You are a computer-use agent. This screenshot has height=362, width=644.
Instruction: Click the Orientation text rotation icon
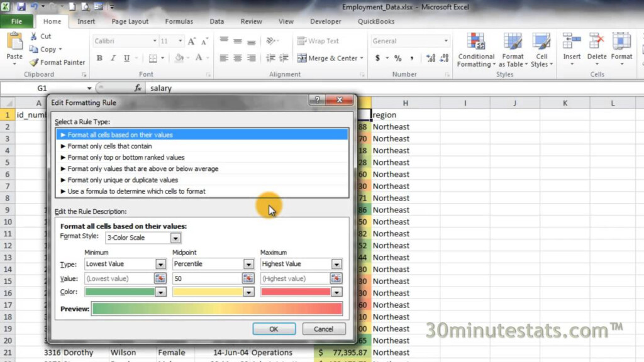[270, 41]
